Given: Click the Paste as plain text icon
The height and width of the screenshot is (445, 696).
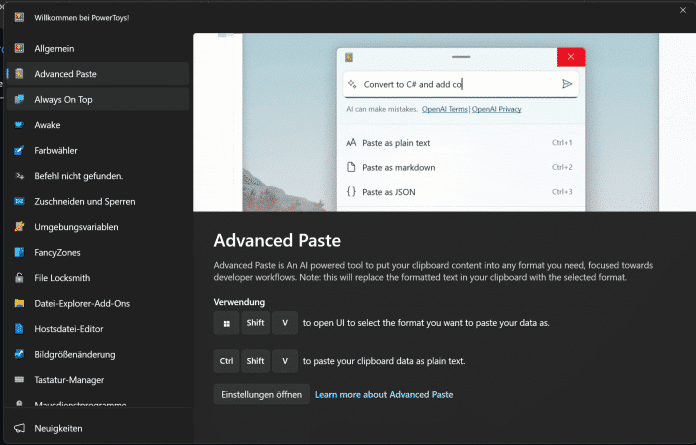Looking at the screenshot, I should tap(351, 142).
